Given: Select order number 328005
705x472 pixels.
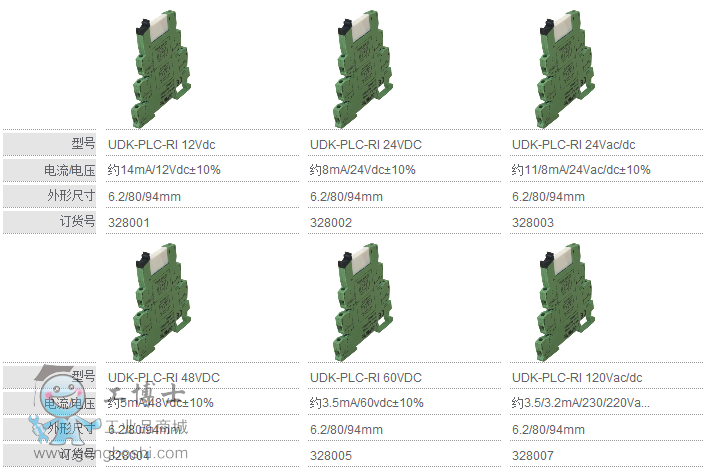Looking at the screenshot, I should tap(331, 455).
